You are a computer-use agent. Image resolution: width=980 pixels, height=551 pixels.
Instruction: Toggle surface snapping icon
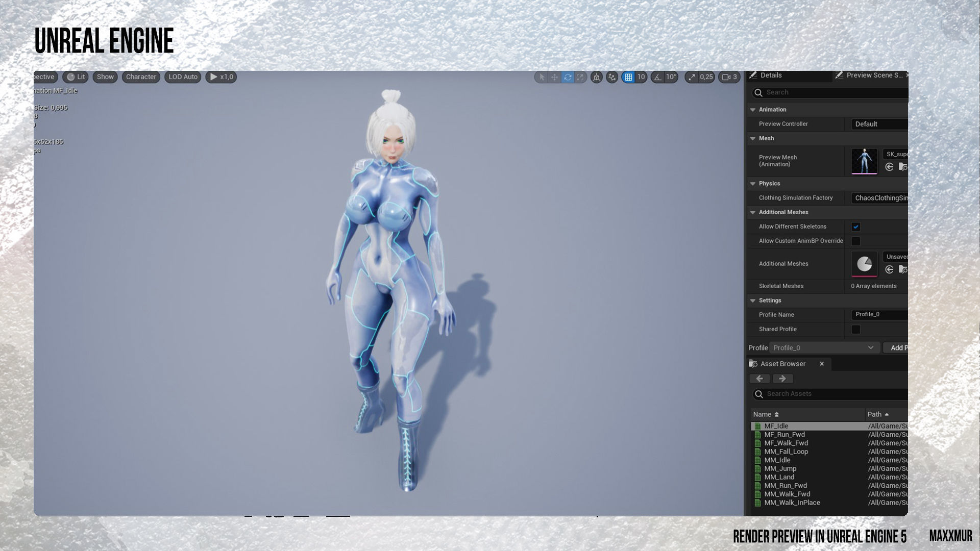(612, 77)
